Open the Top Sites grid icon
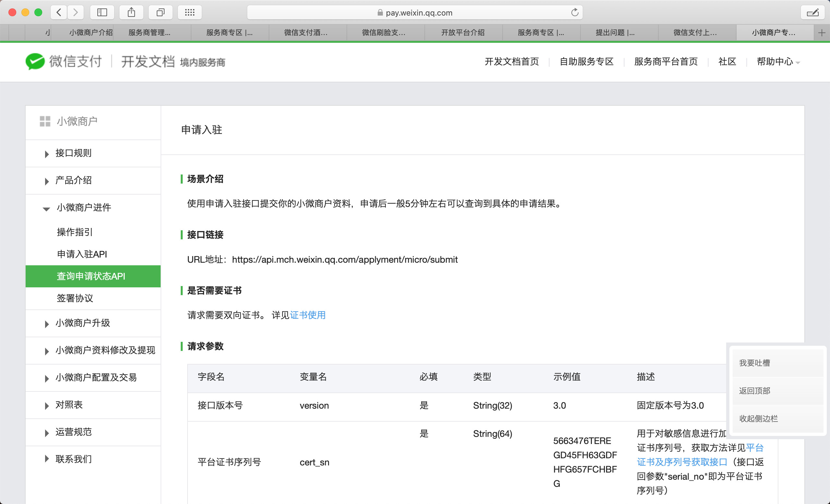This screenshot has height=504, width=830. click(x=189, y=12)
